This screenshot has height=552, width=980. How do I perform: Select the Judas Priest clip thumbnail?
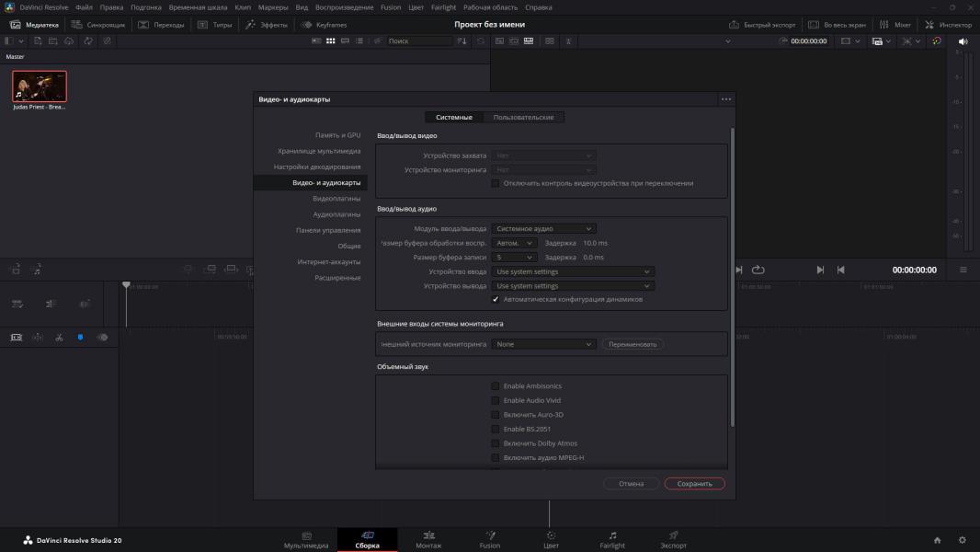[x=40, y=86]
